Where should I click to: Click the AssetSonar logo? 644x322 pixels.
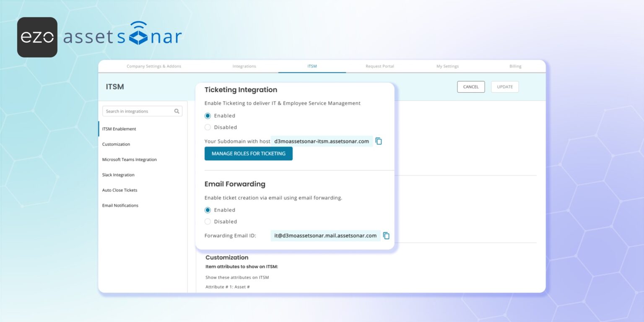tap(122, 34)
